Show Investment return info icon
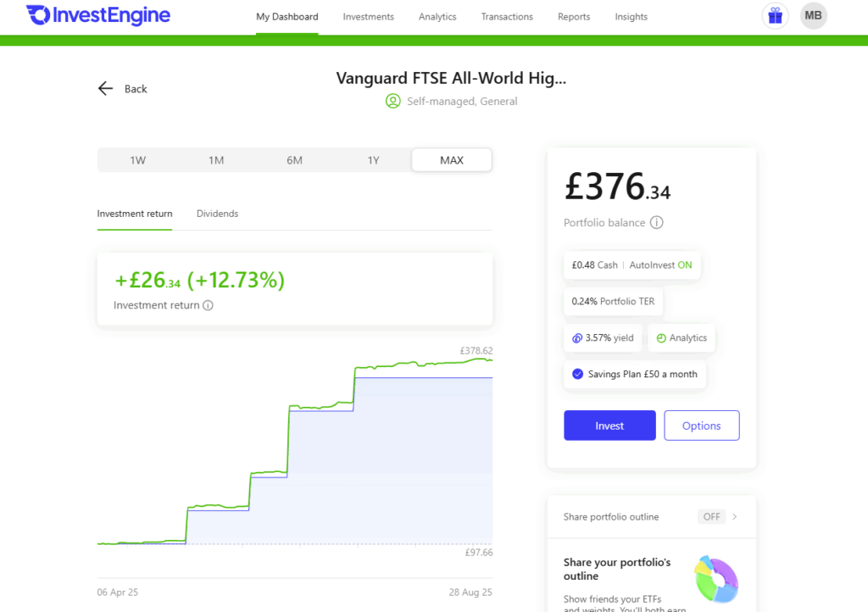Viewport: 868px width, 612px height. click(209, 305)
